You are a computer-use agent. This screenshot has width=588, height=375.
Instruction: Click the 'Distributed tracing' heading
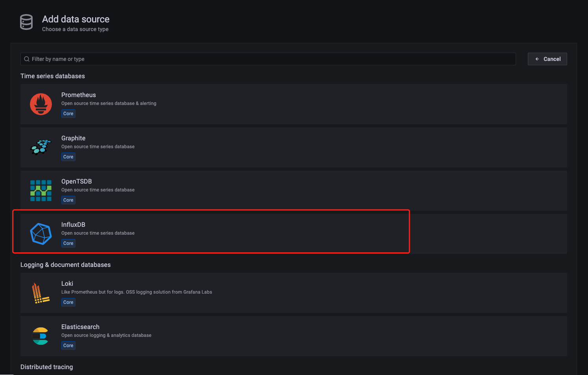47,367
